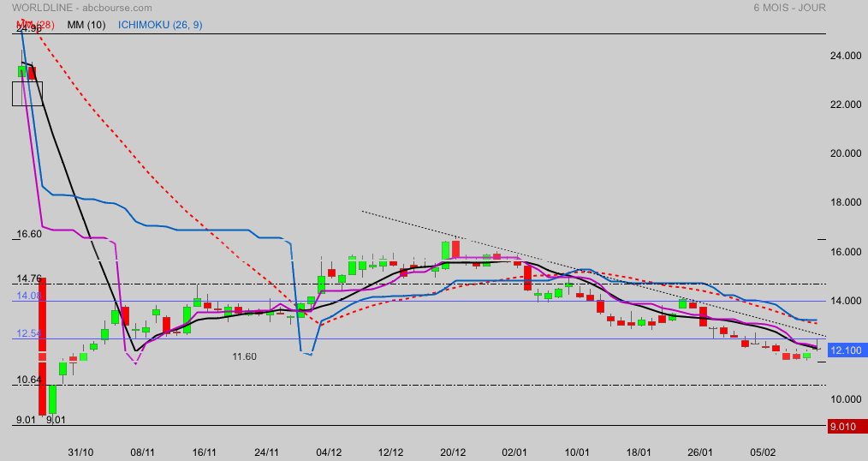Click the blue 12.100 current price tag
This screenshot has width=868, height=461.
click(847, 350)
